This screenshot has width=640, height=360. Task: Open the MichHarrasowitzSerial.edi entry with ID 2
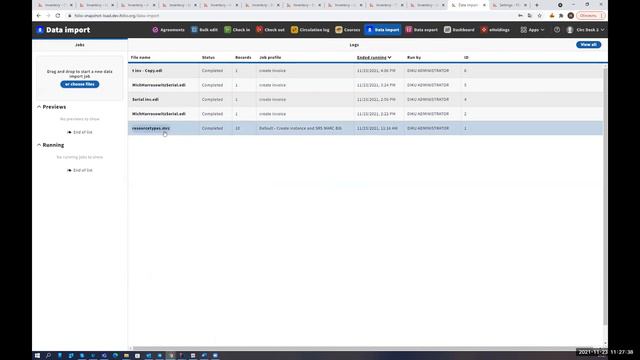pyautogui.click(x=159, y=114)
